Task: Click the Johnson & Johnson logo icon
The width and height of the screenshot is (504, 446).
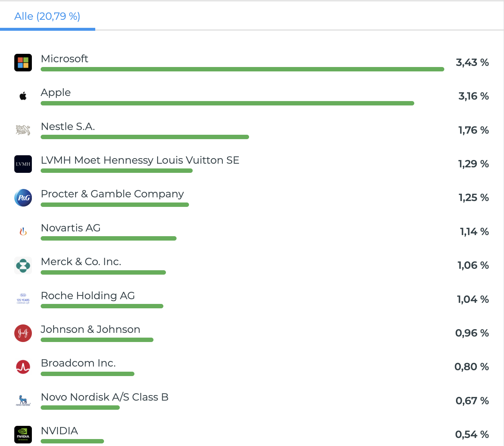Action: (x=23, y=333)
